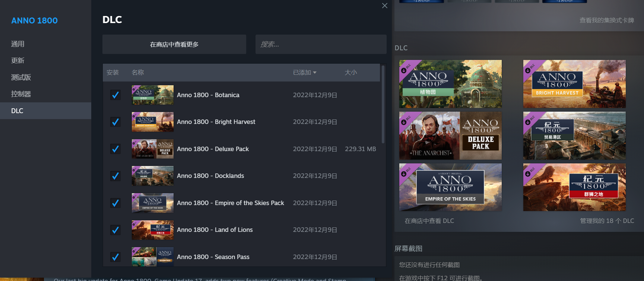Open the 植物园 DLC card in library

[450, 84]
